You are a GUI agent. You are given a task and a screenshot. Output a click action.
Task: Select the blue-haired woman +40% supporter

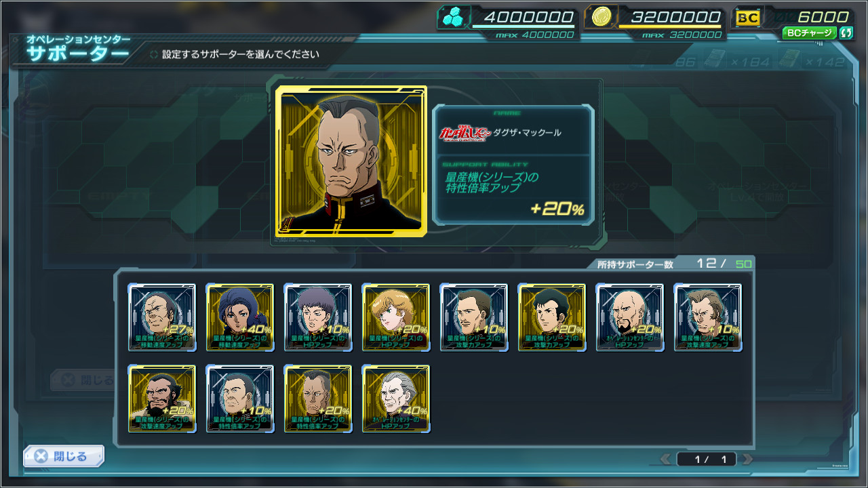click(240, 317)
